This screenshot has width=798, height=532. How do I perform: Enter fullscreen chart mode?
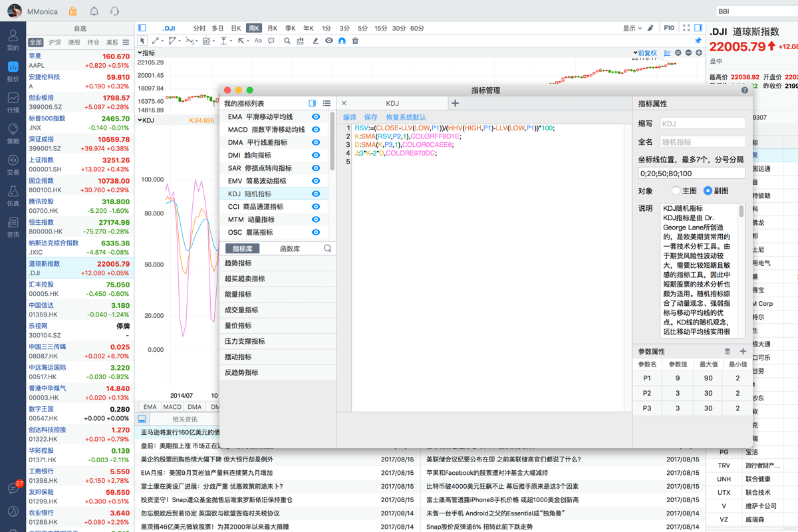[686, 28]
